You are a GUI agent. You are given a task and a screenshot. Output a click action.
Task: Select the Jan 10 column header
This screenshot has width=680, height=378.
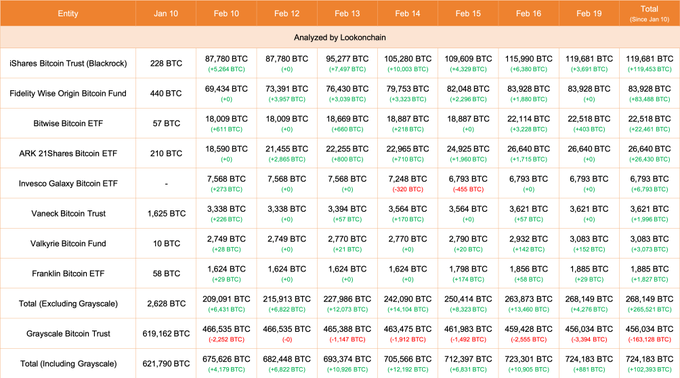pyautogui.click(x=166, y=13)
